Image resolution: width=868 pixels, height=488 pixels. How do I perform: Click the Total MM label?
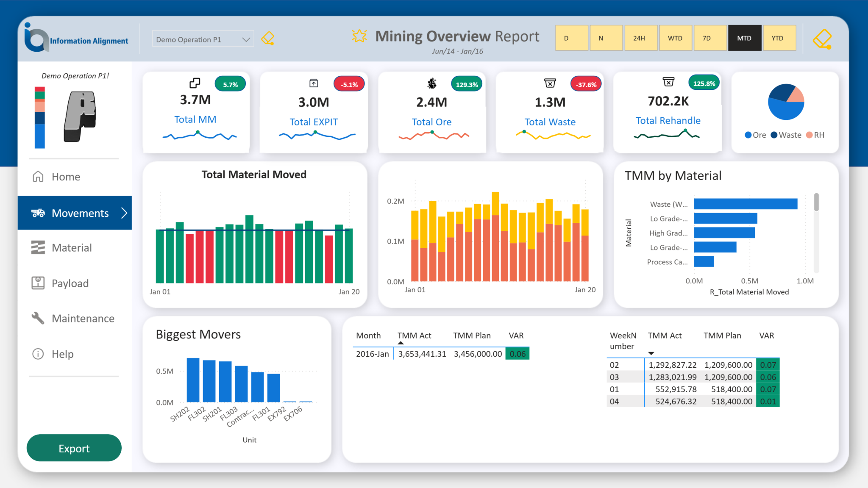click(x=195, y=119)
